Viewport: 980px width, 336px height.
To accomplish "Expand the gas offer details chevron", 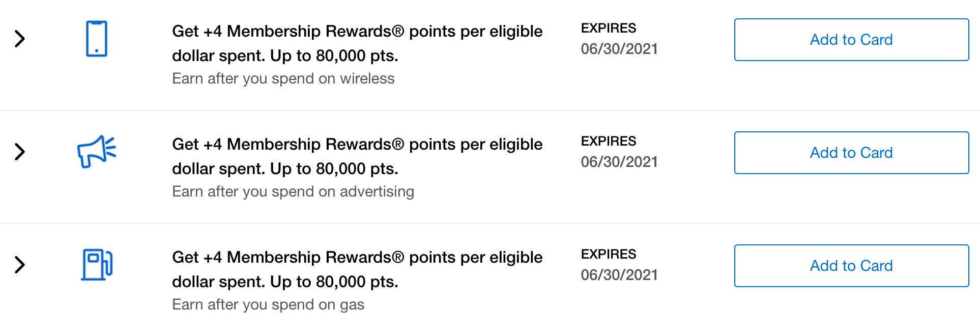I will click(x=20, y=265).
